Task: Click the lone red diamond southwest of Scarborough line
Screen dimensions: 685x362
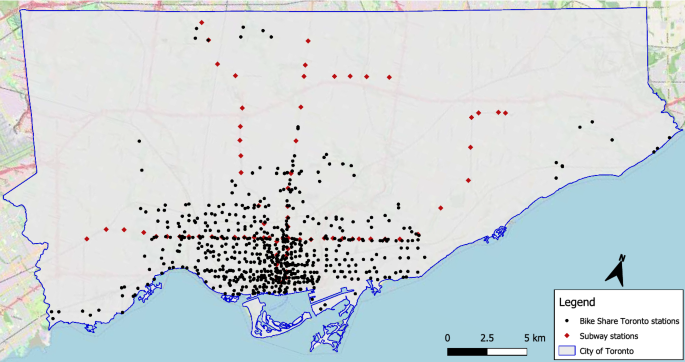Action: [440, 208]
